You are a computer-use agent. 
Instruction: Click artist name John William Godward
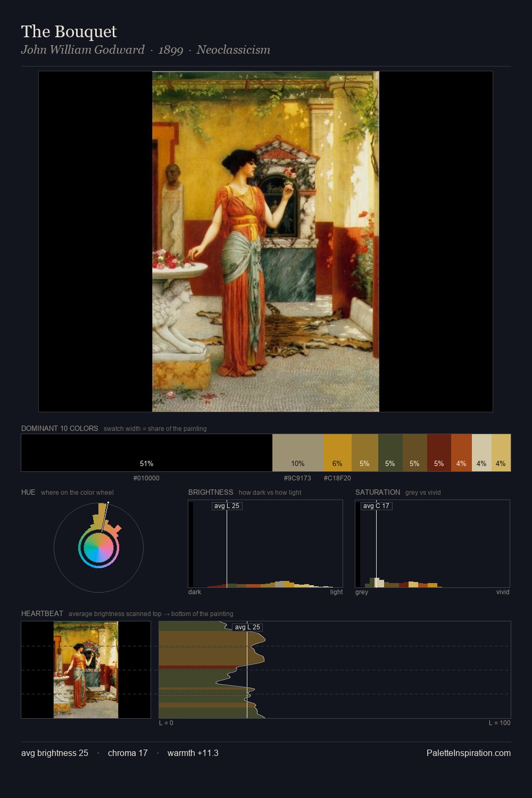pyautogui.click(x=83, y=49)
